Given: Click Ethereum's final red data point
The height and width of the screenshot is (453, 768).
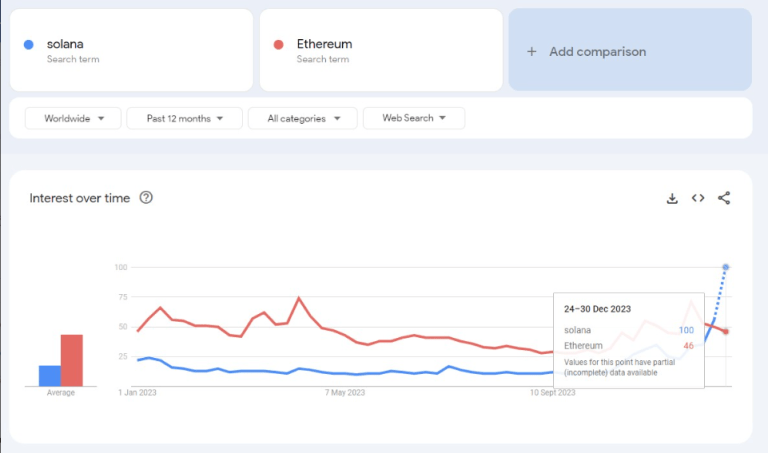Looking at the screenshot, I should coord(725,332).
